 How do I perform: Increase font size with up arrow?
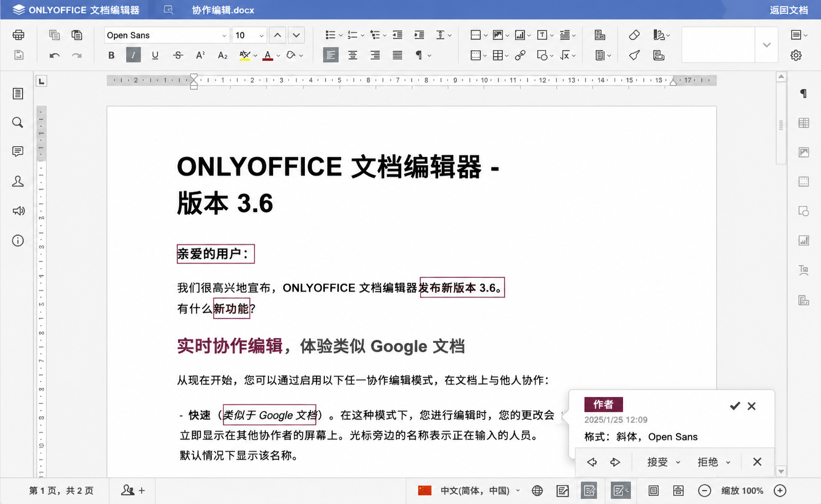click(x=278, y=35)
